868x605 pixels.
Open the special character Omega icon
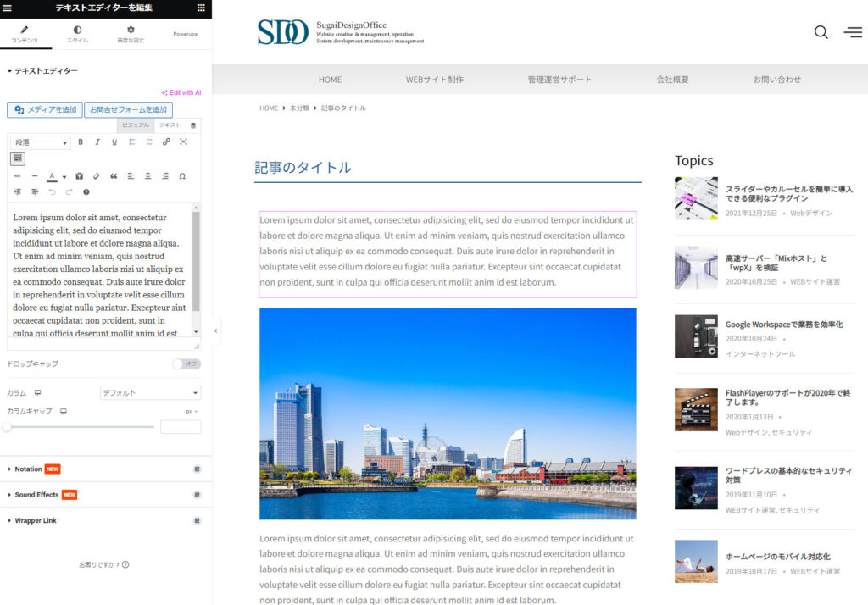182,176
